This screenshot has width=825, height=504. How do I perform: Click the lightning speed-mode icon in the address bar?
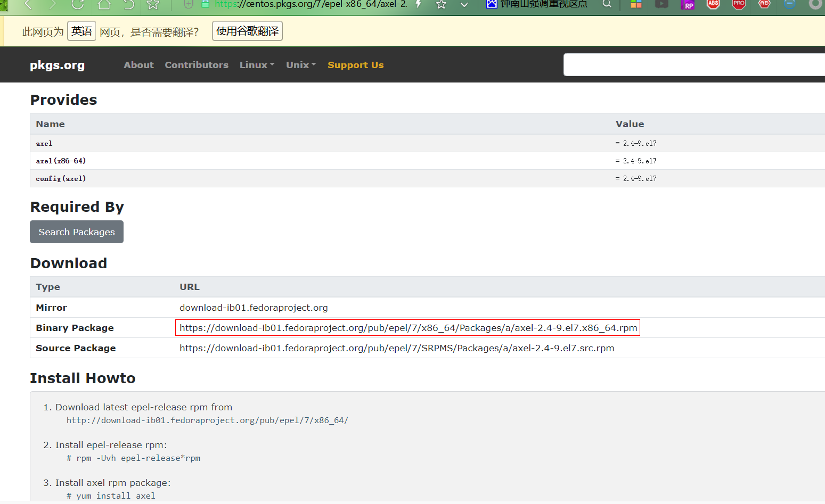pyautogui.click(x=419, y=4)
